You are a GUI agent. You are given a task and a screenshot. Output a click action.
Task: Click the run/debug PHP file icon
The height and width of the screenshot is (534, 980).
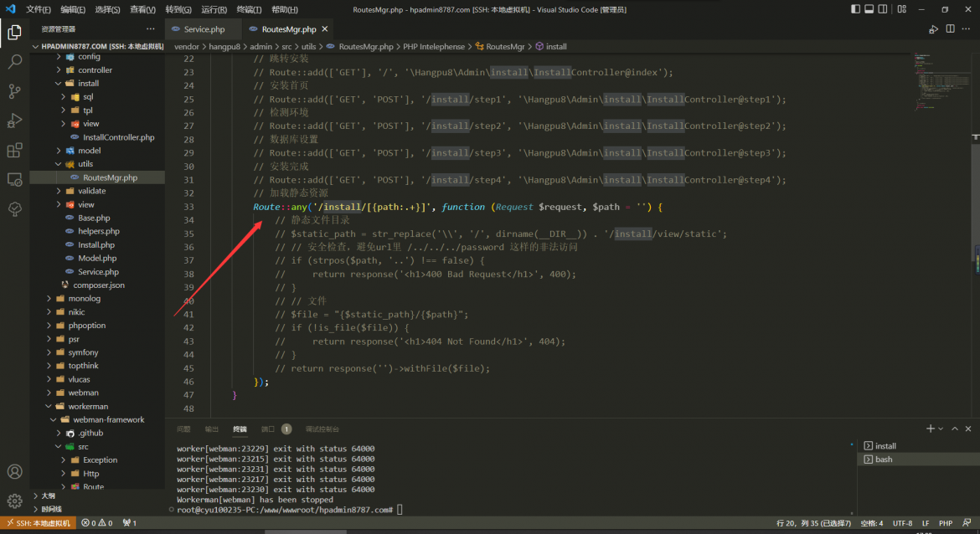933,29
